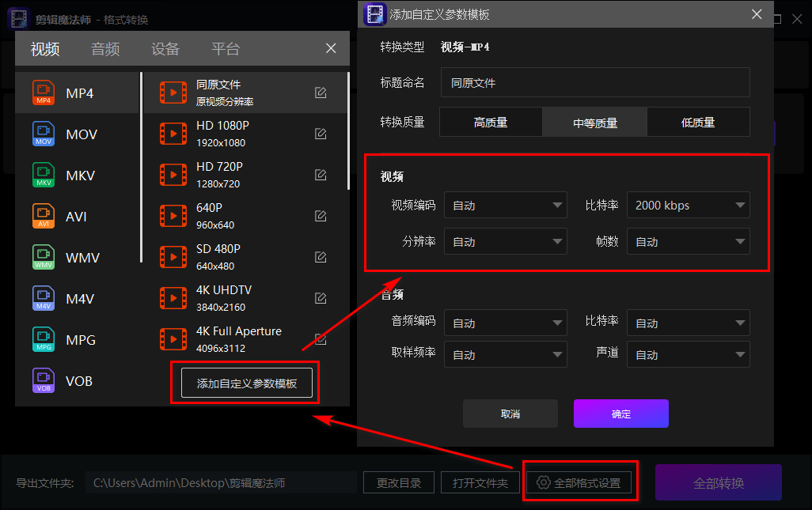The image size is (812, 510).
Task: Switch to the 设备 tab
Action: pos(165,48)
